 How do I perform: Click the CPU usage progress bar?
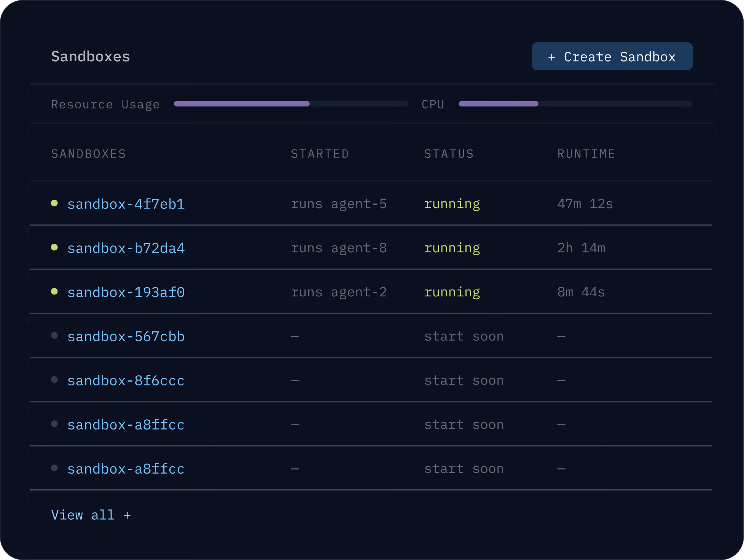[x=575, y=104]
